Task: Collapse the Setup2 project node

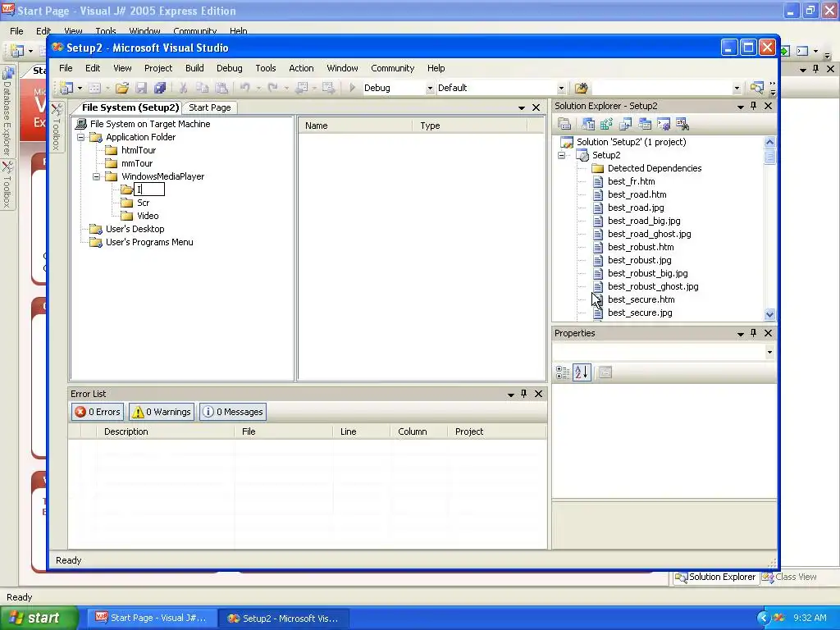Action: [561, 155]
